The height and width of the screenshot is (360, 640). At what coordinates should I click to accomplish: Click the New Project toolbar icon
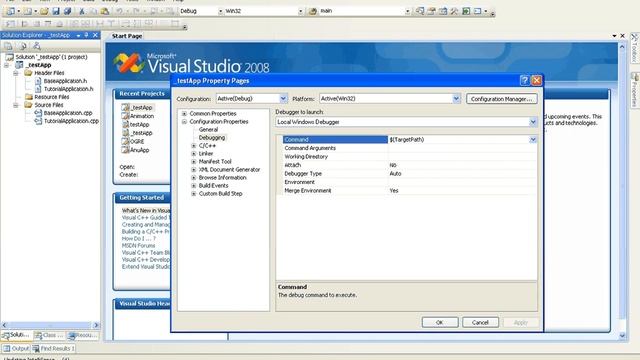point(11,11)
